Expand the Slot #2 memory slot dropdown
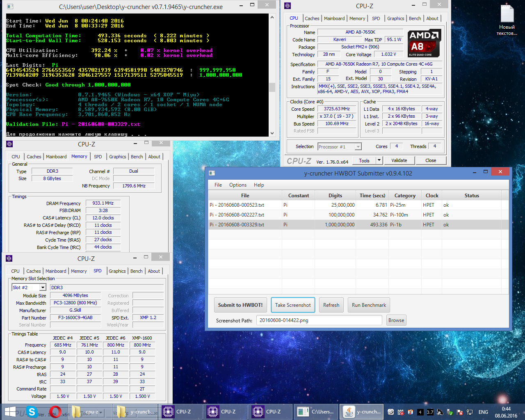The width and height of the screenshot is (525, 420). coord(43,288)
